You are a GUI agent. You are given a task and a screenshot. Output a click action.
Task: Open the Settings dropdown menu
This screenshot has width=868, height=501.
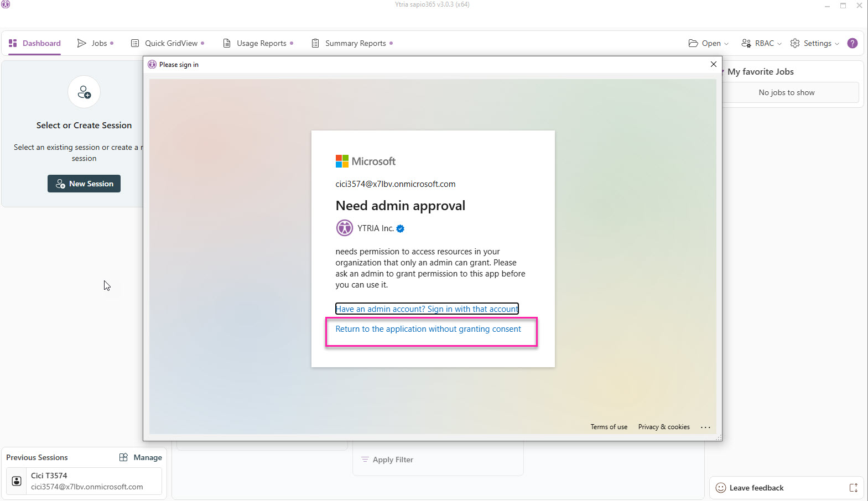pos(815,43)
